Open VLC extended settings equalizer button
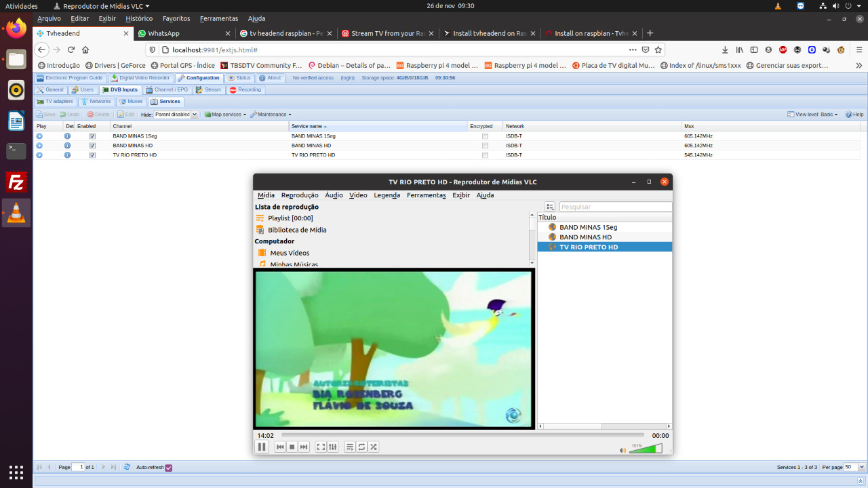The height and width of the screenshot is (488, 868). click(x=332, y=447)
